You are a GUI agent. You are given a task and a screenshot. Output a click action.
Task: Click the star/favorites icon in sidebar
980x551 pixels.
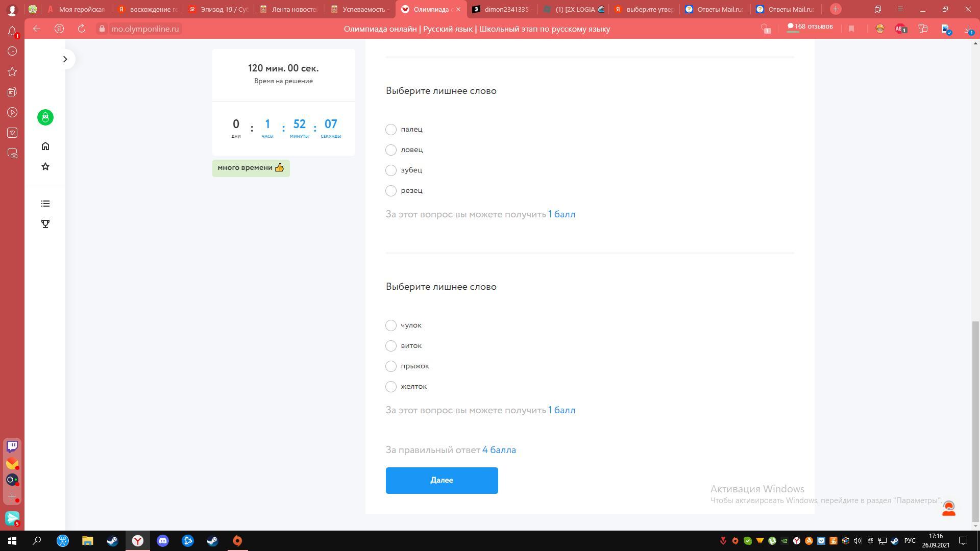(x=45, y=166)
